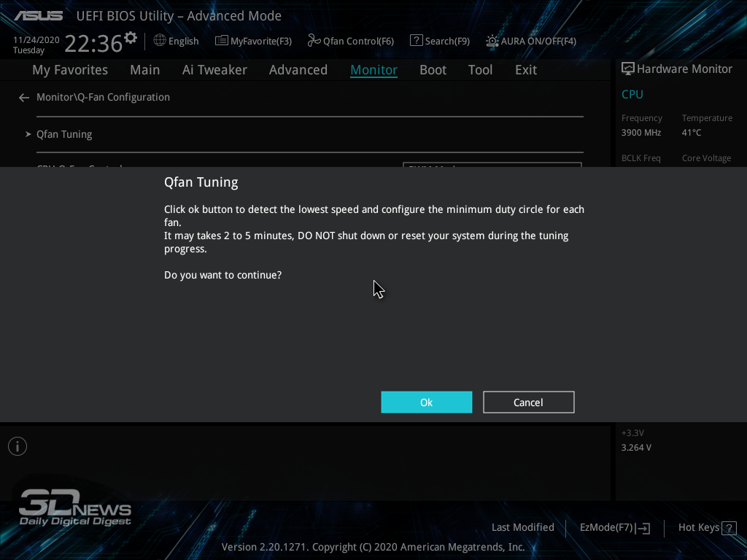Viewport: 747px width, 560px height.
Task: Click the 41°C temperature value
Action: 692,133
